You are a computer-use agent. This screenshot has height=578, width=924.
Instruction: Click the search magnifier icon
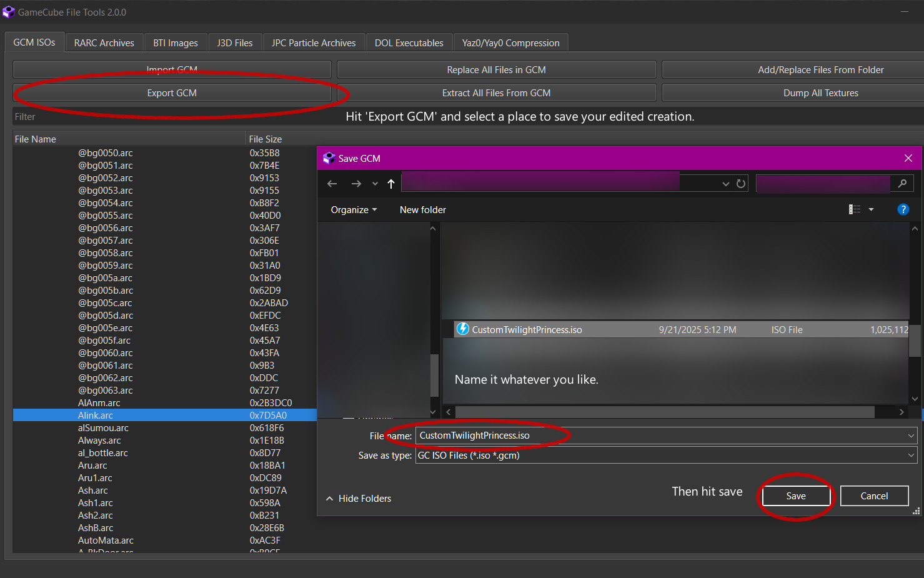[x=902, y=184]
